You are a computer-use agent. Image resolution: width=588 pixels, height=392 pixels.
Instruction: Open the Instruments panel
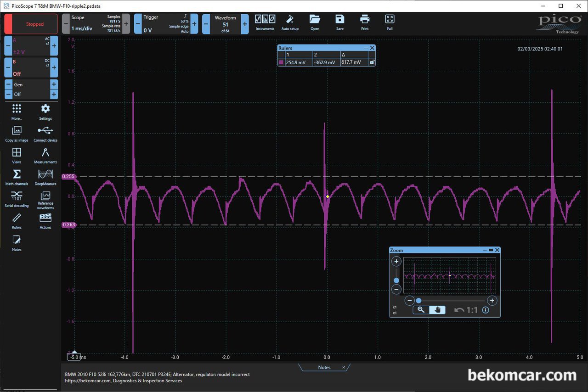(265, 22)
